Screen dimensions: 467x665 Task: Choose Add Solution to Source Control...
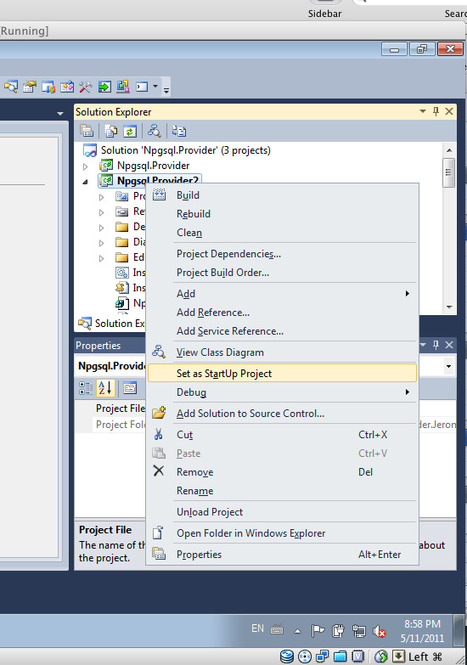[x=282, y=413]
